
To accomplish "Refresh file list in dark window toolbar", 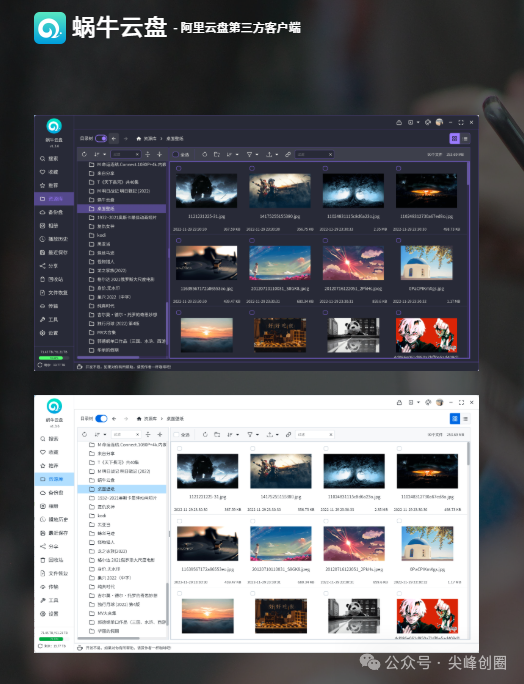I will 204,154.
